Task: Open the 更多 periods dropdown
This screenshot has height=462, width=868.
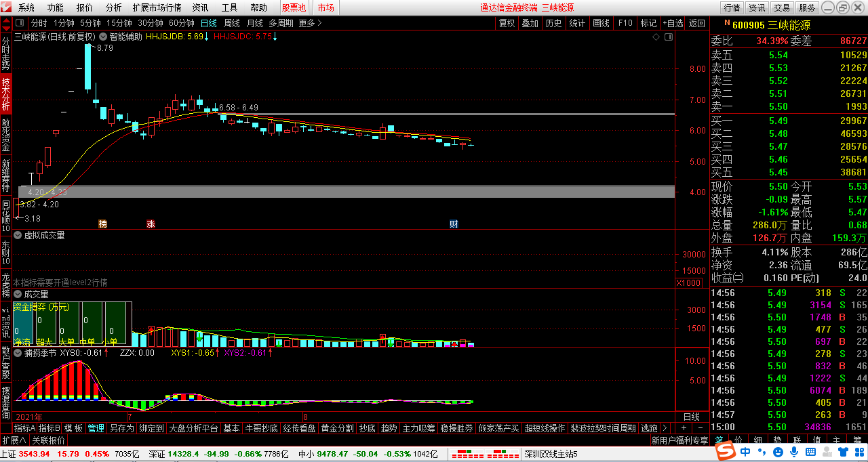Action: pyautogui.click(x=310, y=23)
